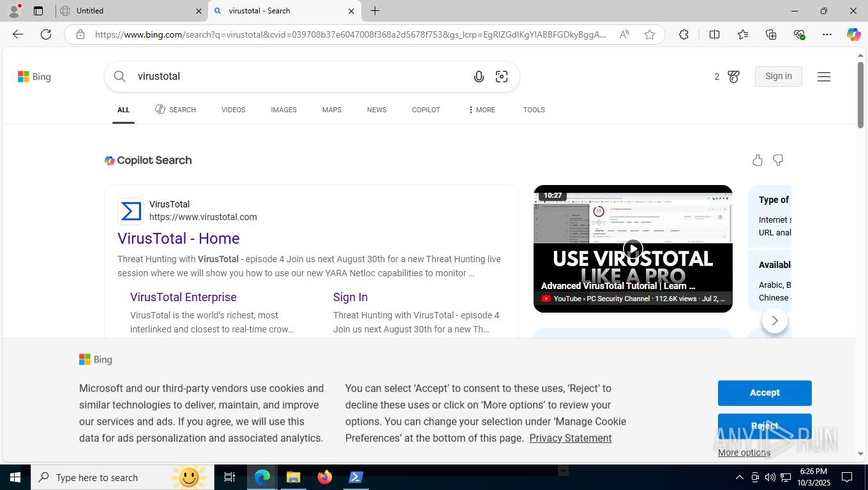This screenshot has width=868, height=490.
Task: Open the Windows Start menu
Action: 15,477
